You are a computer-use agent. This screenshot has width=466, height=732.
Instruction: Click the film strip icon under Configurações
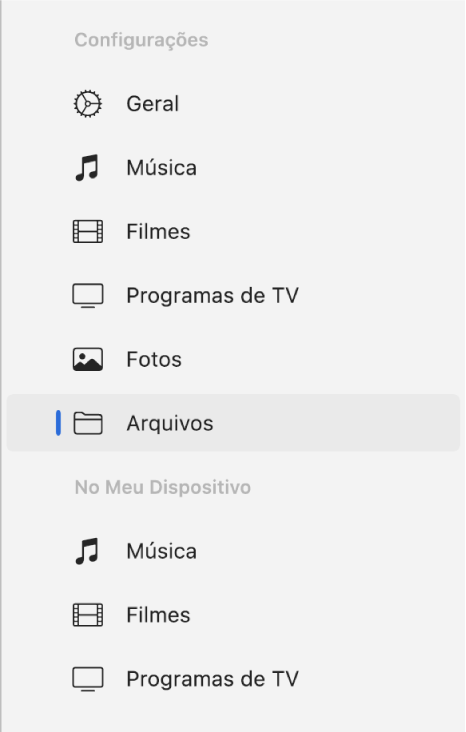tap(87, 232)
